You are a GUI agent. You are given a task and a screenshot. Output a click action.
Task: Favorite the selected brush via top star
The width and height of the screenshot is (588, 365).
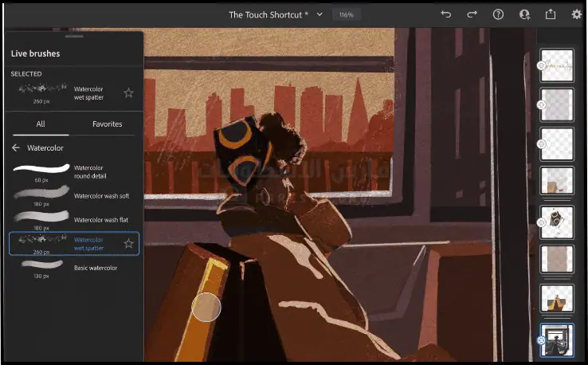click(x=128, y=93)
